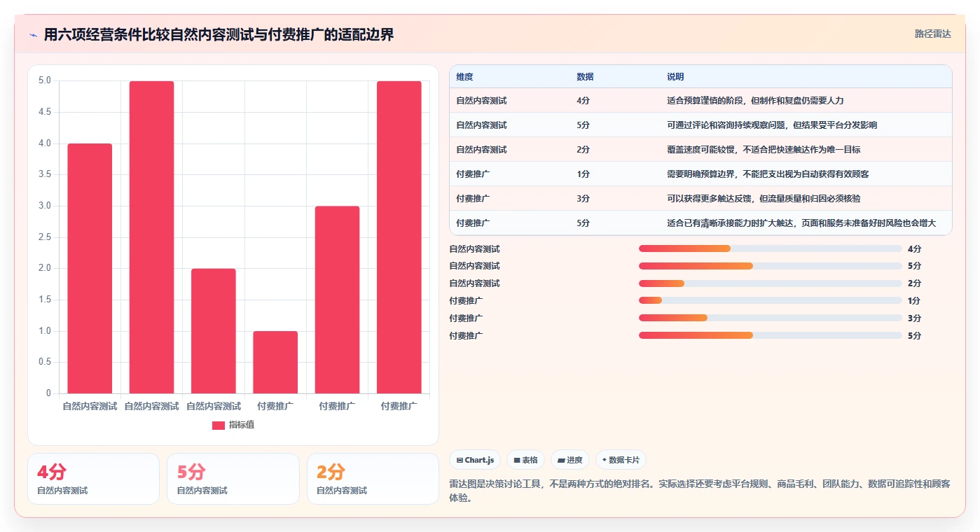Click the 5.0 label on the y-axis

(44, 80)
